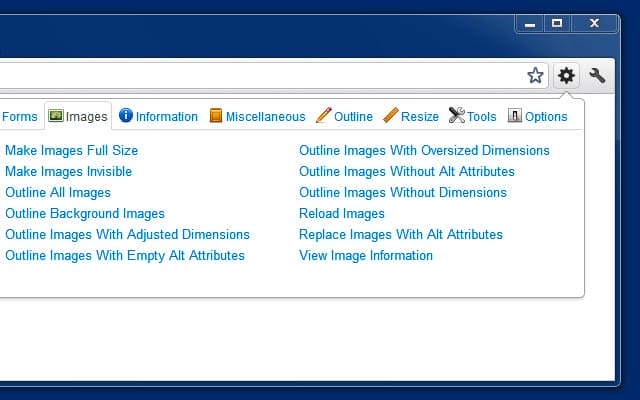Click the bookmark star icon
The height and width of the screenshot is (400, 640).
click(x=536, y=75)
